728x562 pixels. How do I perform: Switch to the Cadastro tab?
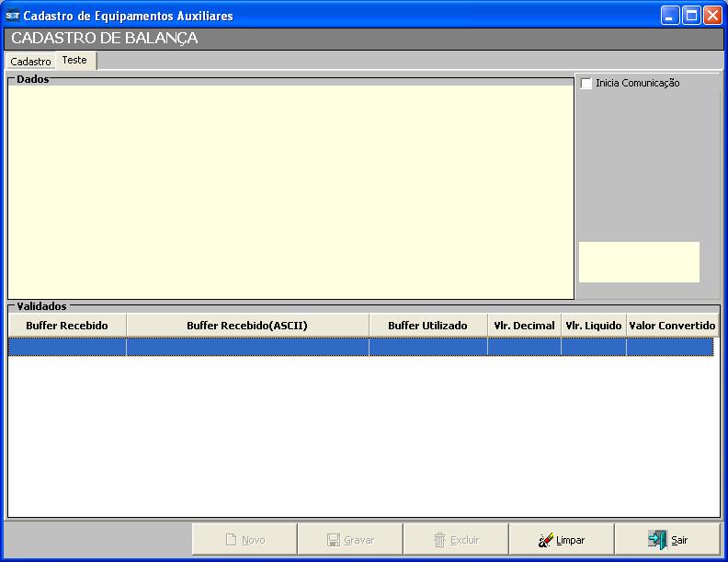click(x=30, y=62)
